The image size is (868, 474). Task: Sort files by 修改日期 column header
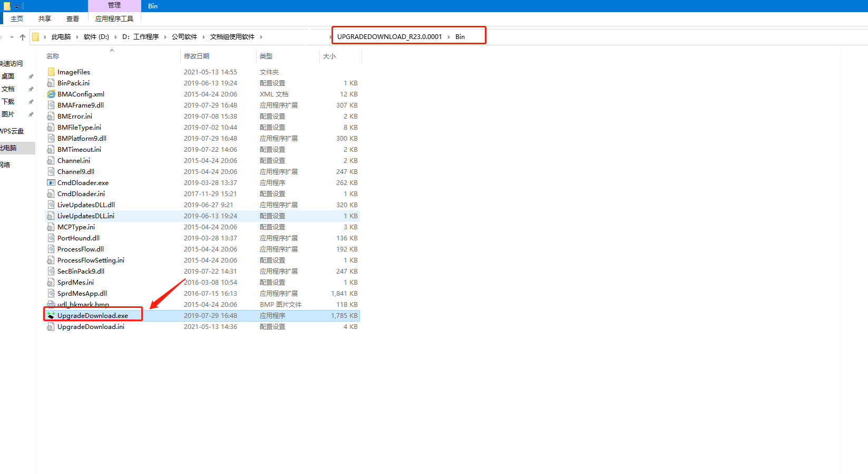[197, 56]
